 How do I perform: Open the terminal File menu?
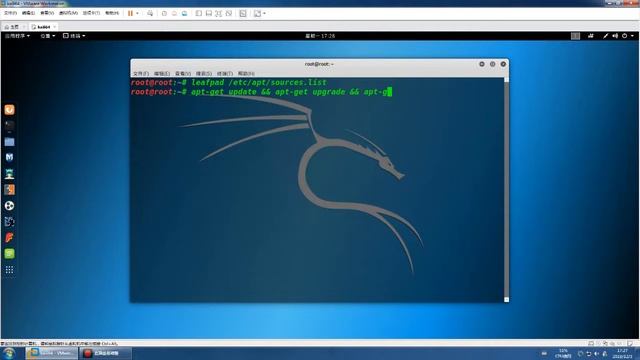[x=140, y=74]
